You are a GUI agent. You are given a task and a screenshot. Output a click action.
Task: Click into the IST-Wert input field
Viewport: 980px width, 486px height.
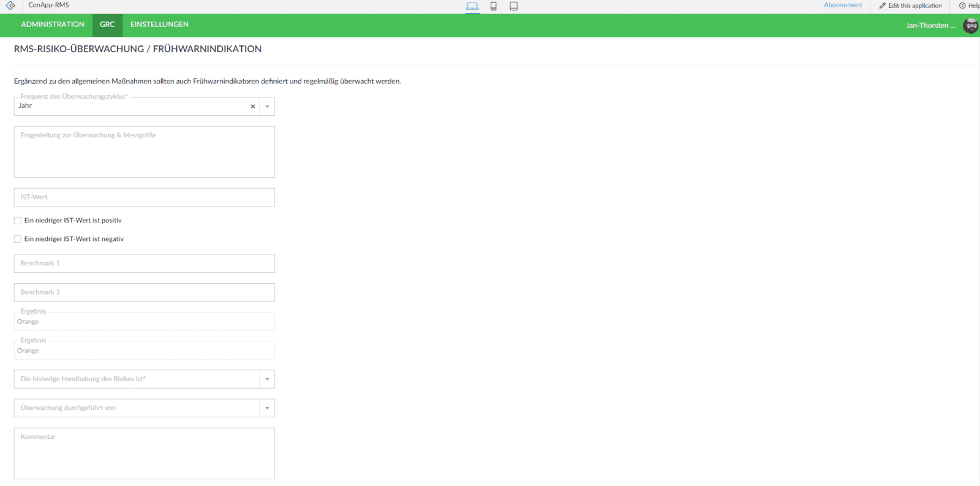coord(144,197)
